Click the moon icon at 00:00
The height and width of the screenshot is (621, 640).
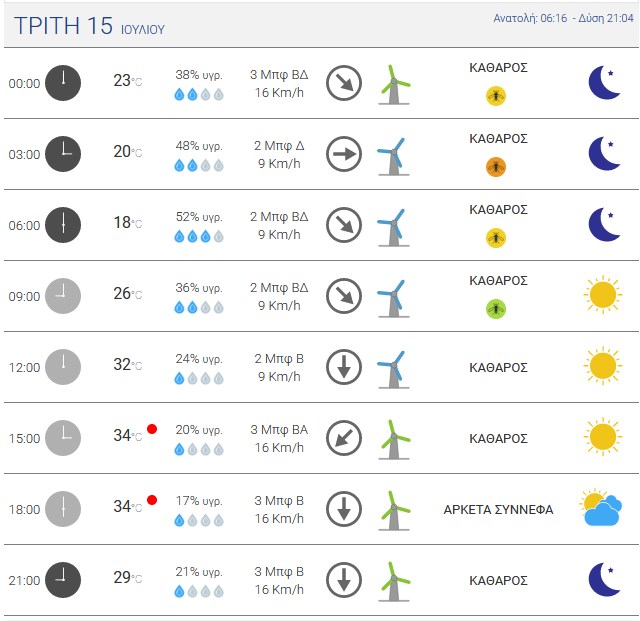click(x=604, y=83)
